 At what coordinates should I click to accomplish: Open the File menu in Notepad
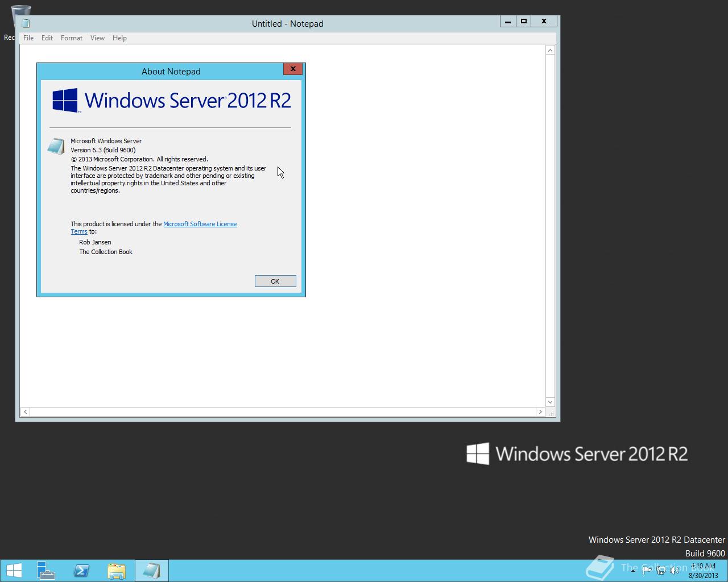click(x=28, y=38)
